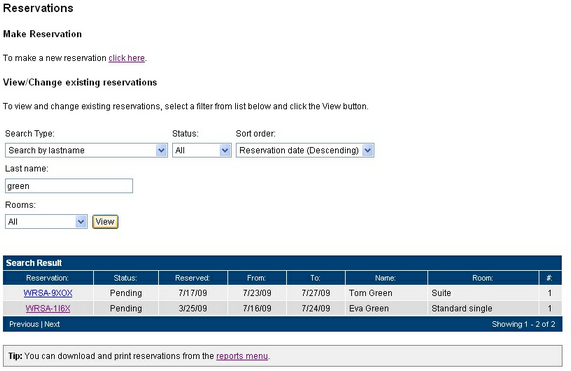Click the "7/27/09" to date cell
The height and width of the screenshot is (371, 571).
coord(316,293)
